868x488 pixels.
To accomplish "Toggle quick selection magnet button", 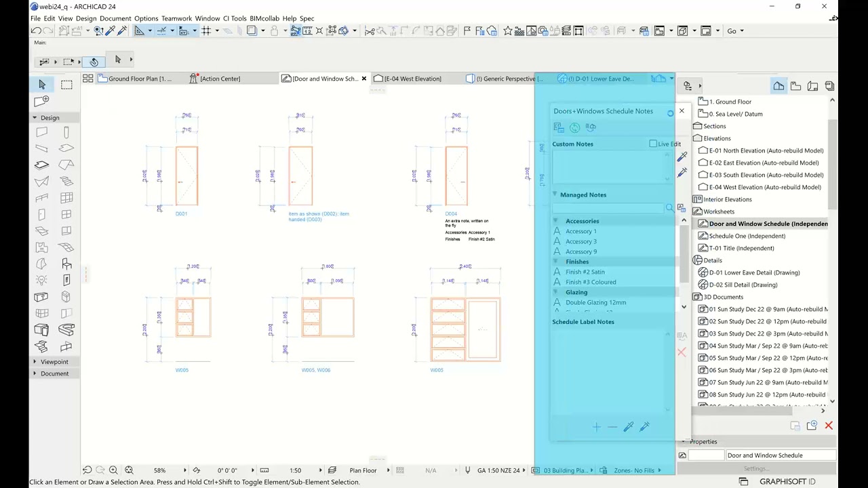I will pyautogui.click(x=94, y=62).
